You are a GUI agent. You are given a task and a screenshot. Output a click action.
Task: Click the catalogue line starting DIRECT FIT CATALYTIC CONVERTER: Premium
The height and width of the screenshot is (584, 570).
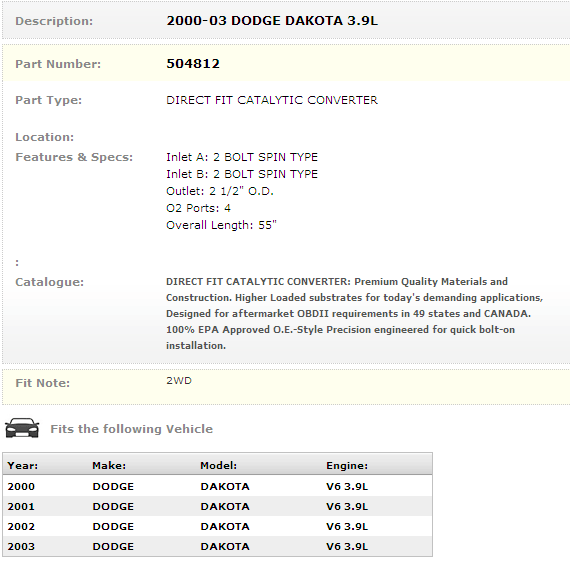337,282
